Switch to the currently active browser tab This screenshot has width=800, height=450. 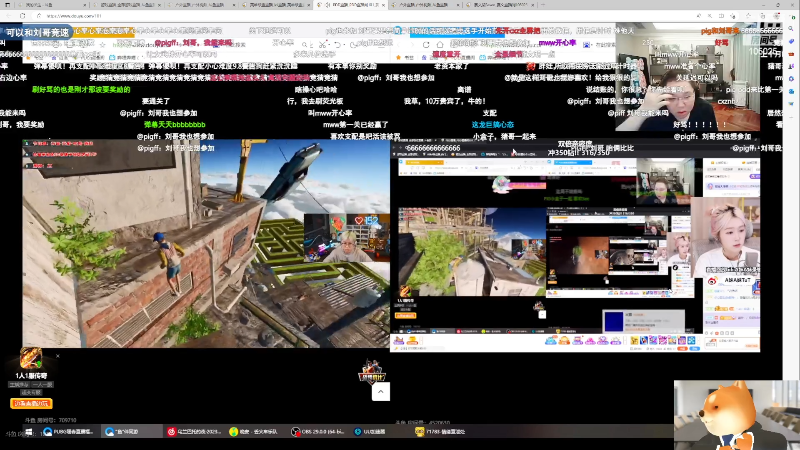[x=350, y=5]
